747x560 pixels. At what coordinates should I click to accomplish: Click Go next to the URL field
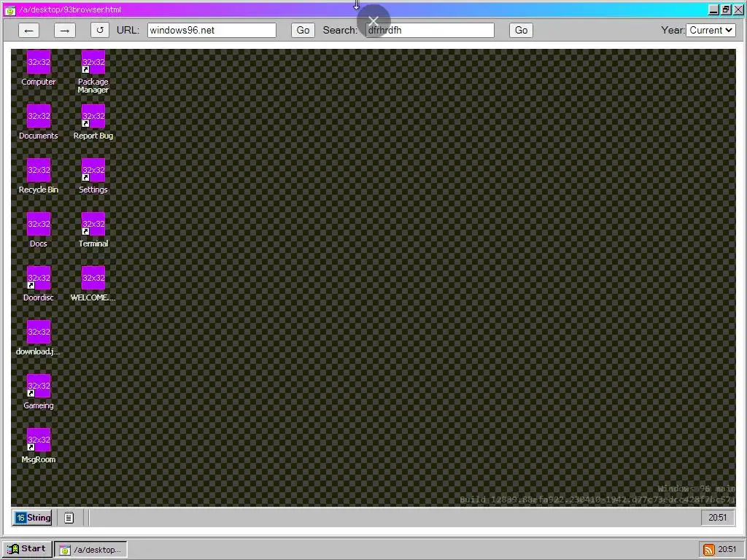pyautogui.click(x=303, y=31)
